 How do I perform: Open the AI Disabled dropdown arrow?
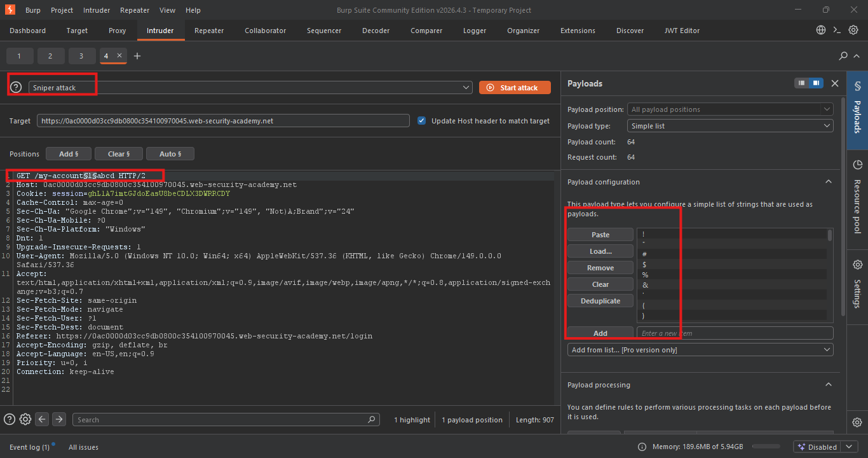[x=850, y=447]
